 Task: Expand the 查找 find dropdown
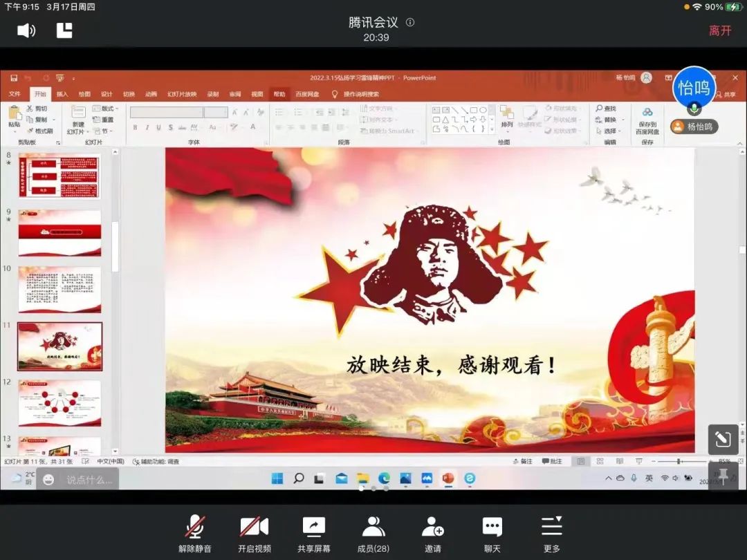606,109
